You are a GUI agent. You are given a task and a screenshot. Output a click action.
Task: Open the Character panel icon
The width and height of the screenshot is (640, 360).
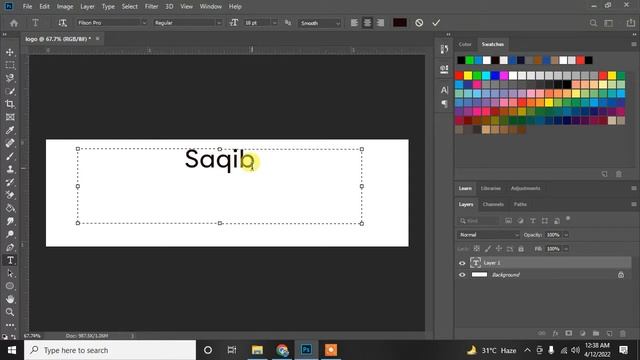click(x=444, y=90)
